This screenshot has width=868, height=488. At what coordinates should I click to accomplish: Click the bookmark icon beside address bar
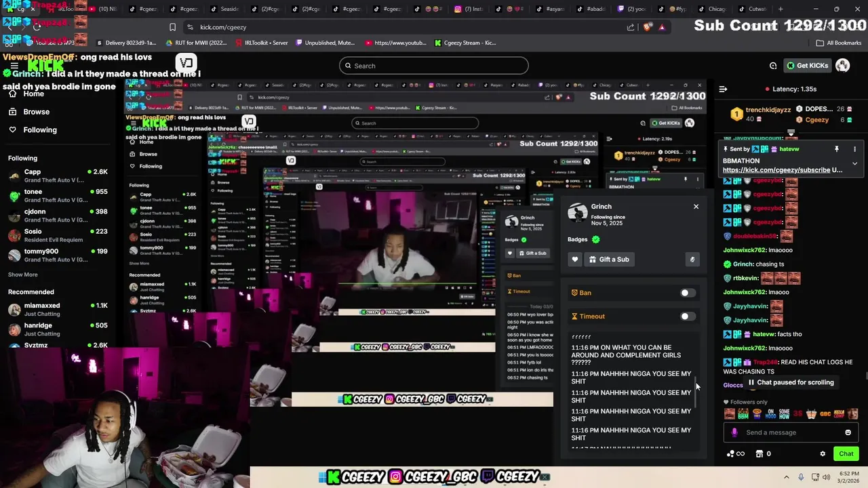[x=172, y=27]
